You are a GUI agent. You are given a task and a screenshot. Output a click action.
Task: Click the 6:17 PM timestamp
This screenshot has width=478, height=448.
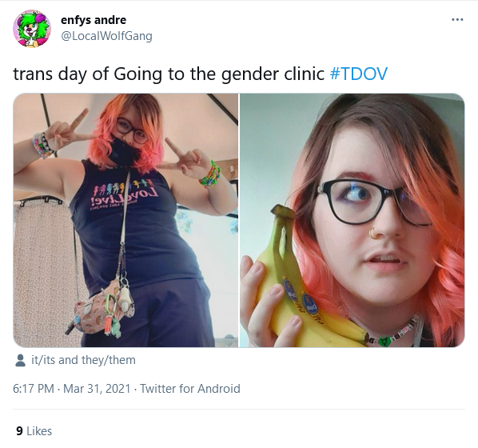pos(34,389)
